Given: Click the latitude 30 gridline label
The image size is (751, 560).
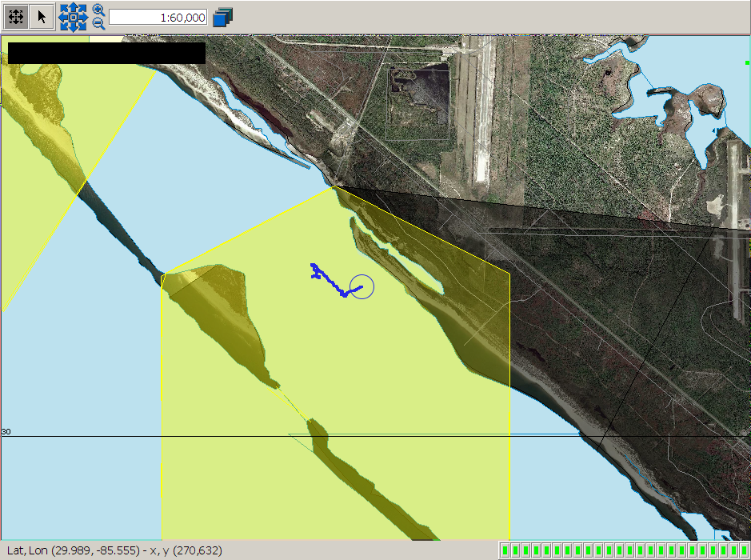Looking at the screenshot, I should (x=6, y=432).
